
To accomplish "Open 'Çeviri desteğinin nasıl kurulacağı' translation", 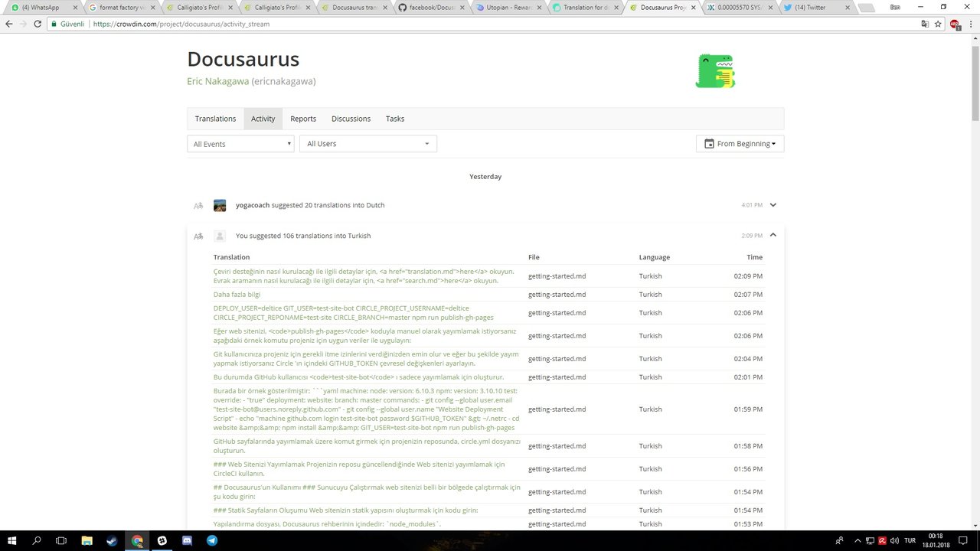I will [x=364, y=276].
